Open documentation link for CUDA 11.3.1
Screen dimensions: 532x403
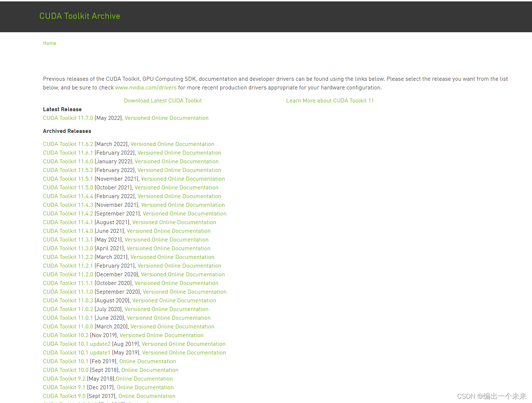(x=166, y=240)
